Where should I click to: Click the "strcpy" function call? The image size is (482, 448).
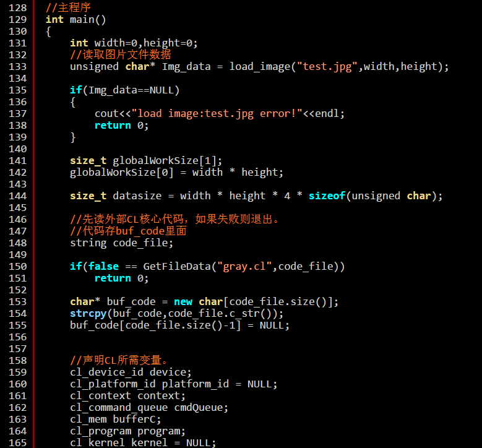(88, 313)
